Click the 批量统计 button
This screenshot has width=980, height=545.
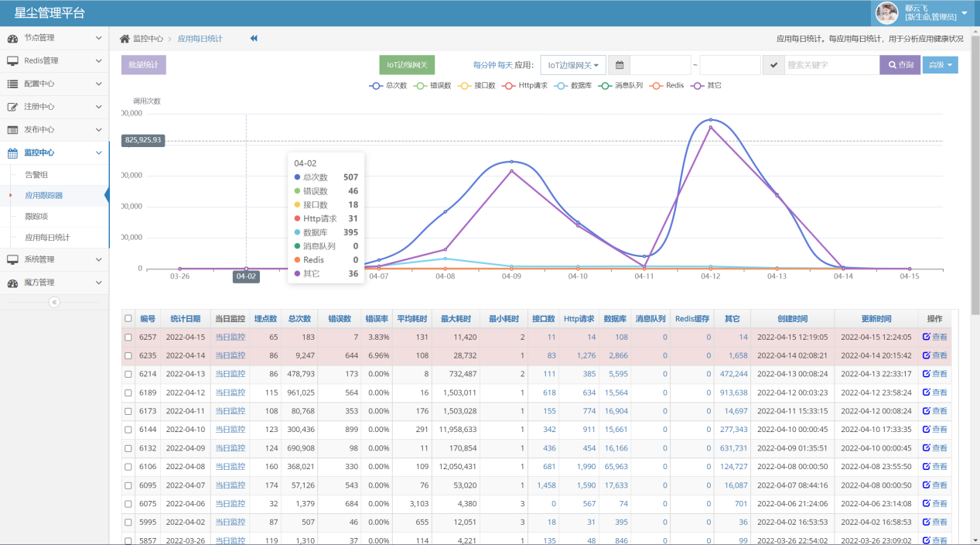pos(143,65)
